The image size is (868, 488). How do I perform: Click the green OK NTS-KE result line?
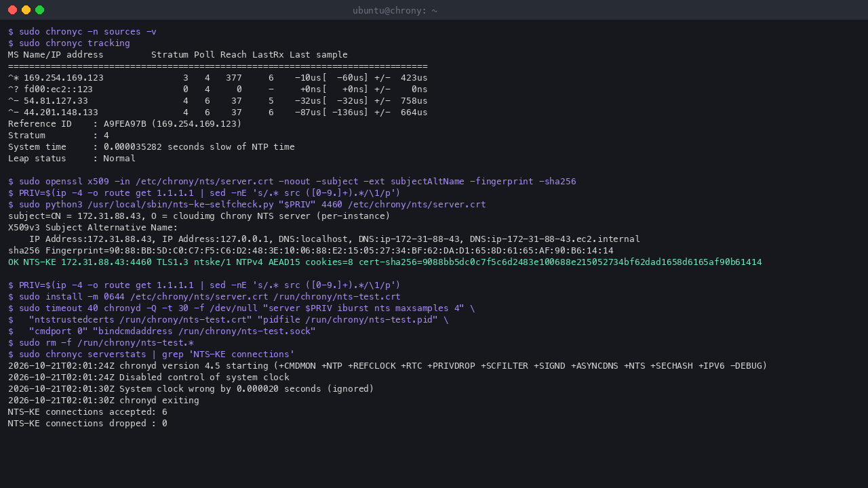click(385, 262)
